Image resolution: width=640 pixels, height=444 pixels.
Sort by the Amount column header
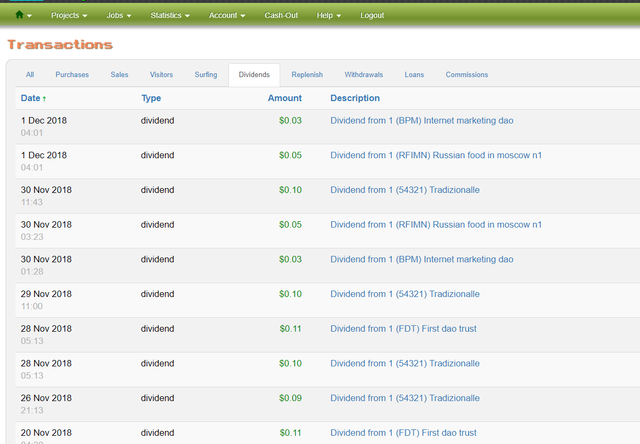coord(284,98)
